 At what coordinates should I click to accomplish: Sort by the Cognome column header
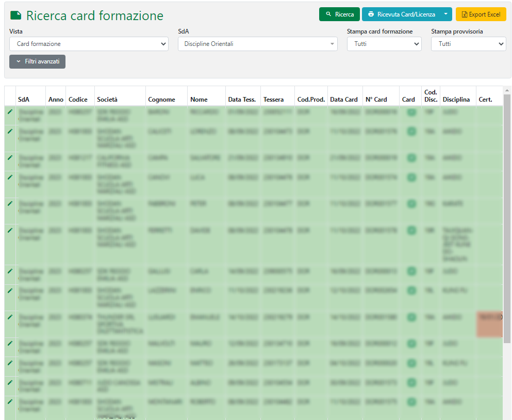tap(161, 100)
